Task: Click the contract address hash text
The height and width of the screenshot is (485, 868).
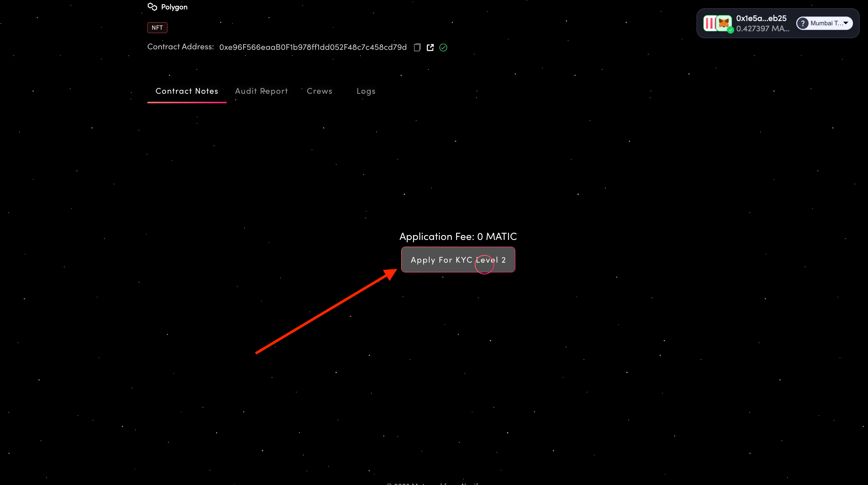Action: coord(313,47)
